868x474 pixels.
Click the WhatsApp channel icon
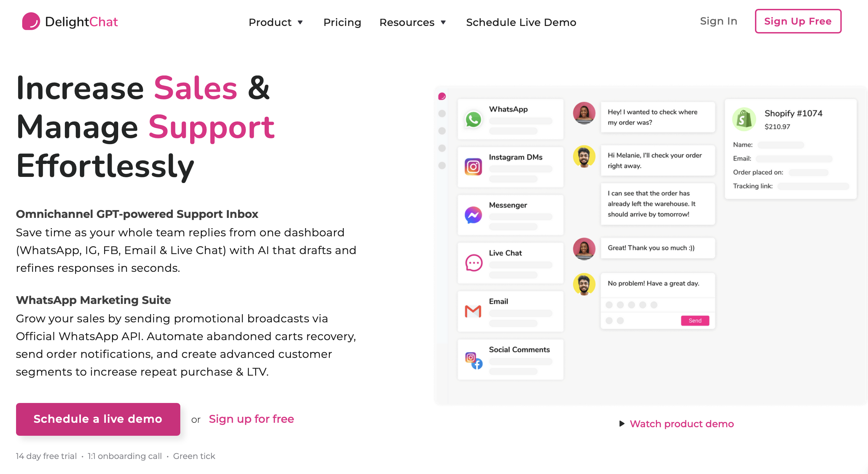473,120
